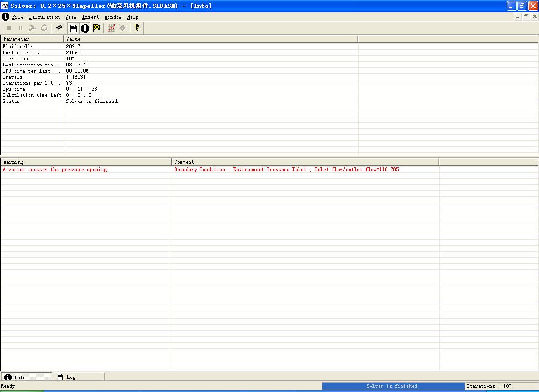Switch to the Log tab at bottom
539x392 pixels.
(x=79, y=377)
